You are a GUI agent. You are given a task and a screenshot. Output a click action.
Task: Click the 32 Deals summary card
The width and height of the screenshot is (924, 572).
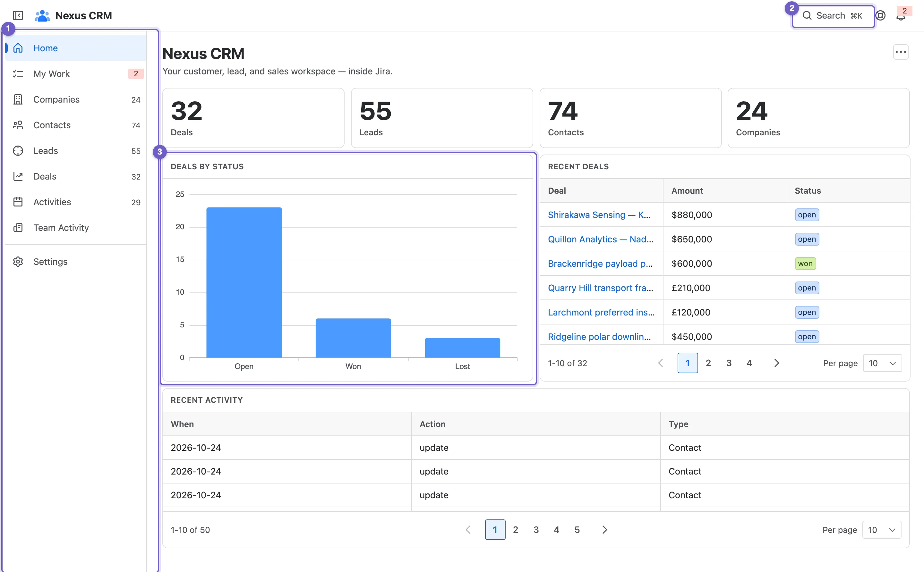point(253,118)
